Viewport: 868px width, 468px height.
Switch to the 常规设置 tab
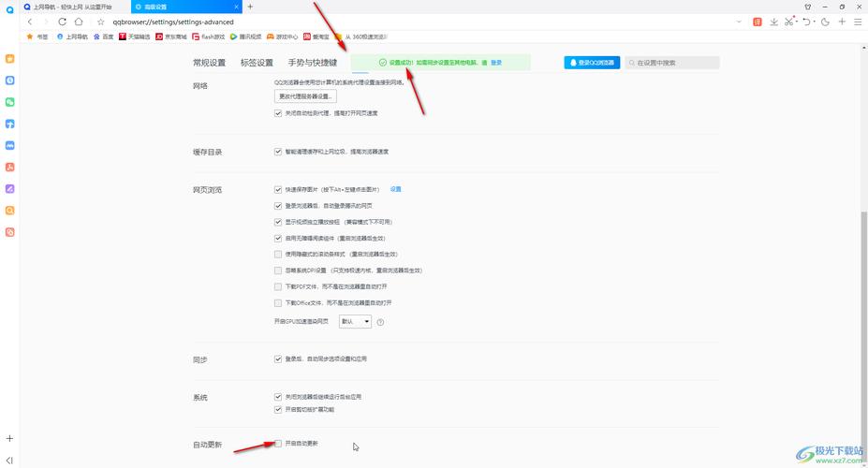[x=209, y=63]
